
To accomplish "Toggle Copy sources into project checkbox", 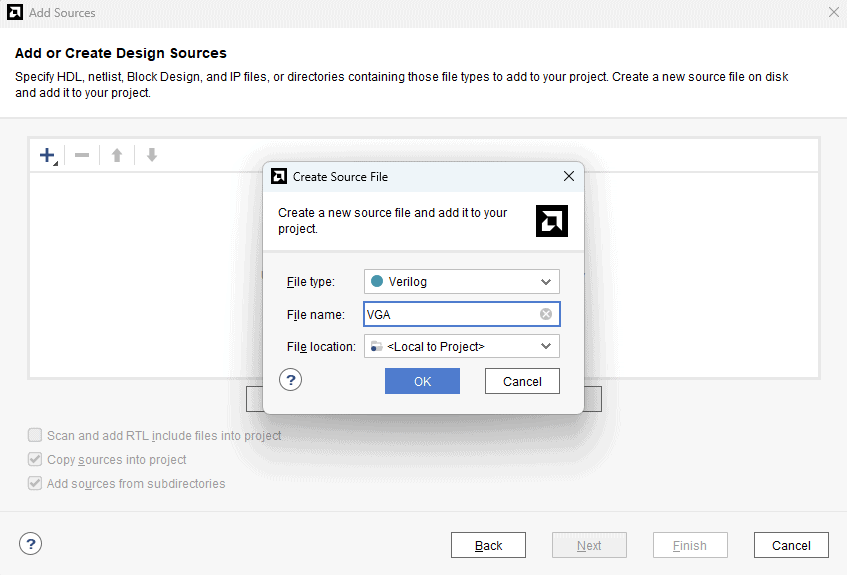I will [36, 460].
